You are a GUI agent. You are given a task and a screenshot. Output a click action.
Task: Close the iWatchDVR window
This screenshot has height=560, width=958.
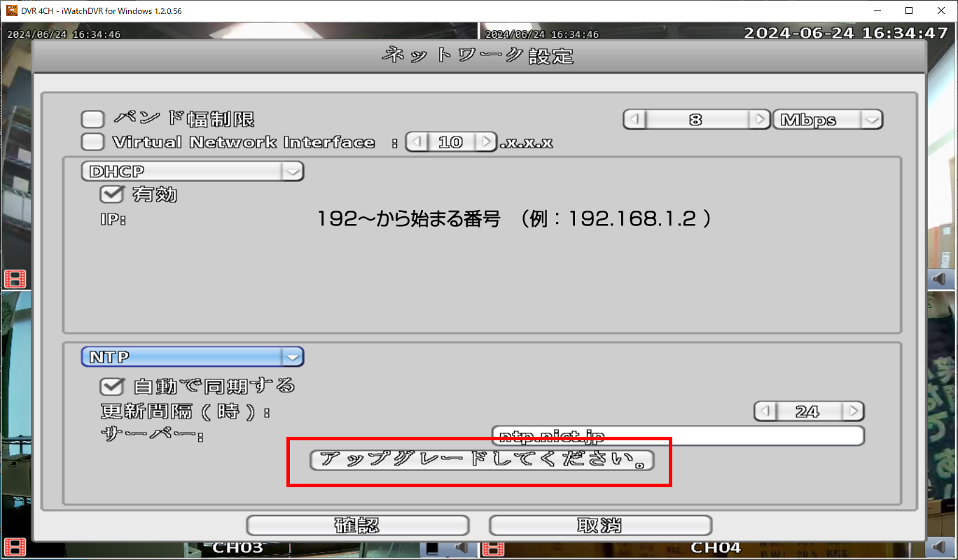[x=941, y=10]
